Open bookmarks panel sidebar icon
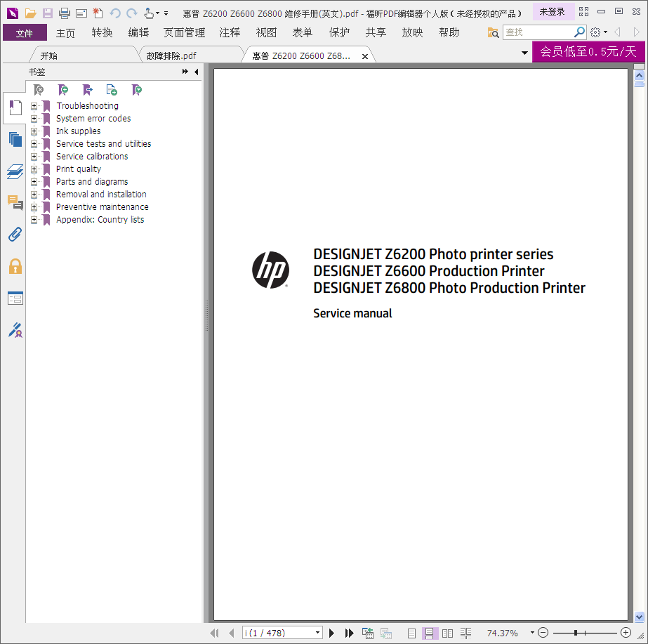The width and height of the screenshot is (648, 644). tap(15, 108)
